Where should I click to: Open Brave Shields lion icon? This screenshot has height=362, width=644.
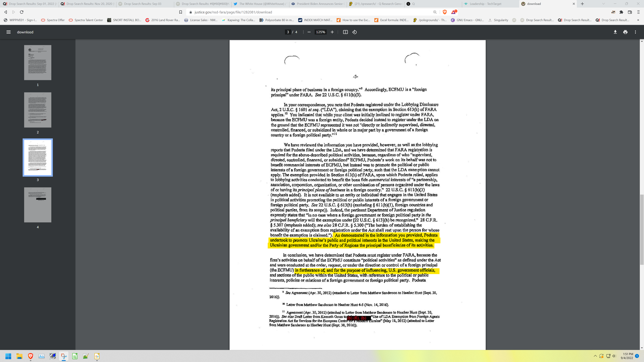click(x=445, y=12)
